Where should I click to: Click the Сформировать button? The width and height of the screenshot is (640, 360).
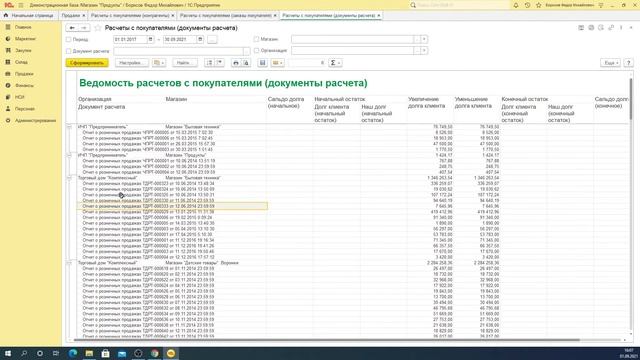point(87,63)
